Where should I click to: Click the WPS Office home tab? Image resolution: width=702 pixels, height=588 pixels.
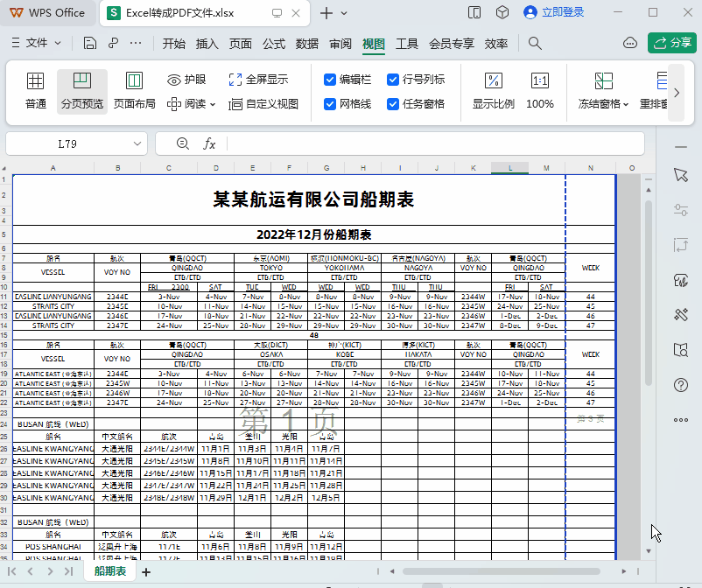47,13
